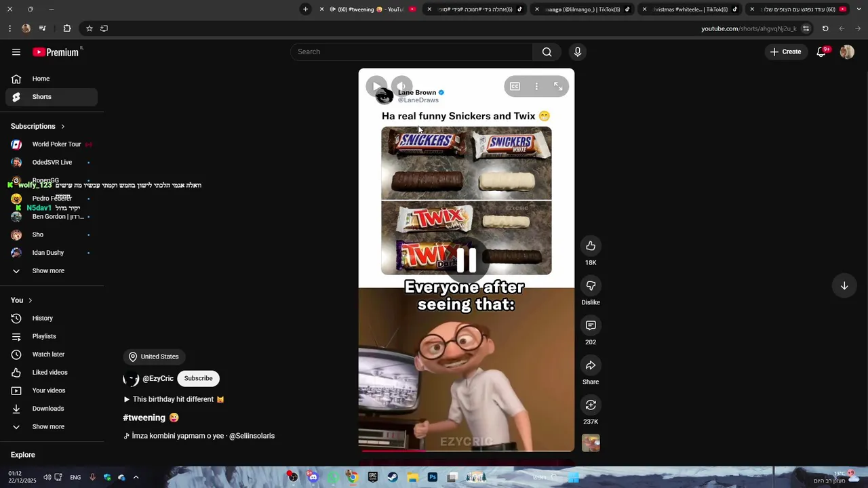Switch to the lilmango TikTok tab
This screenshot has height=488, width=868.
pyautogui.click(x=583, y=9)
